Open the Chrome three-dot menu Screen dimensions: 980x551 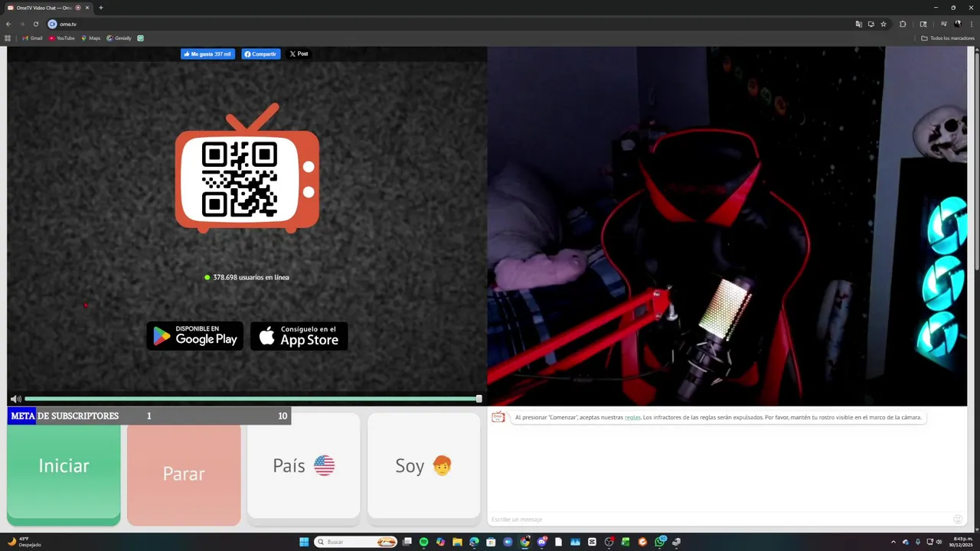(x=972, y=24)
